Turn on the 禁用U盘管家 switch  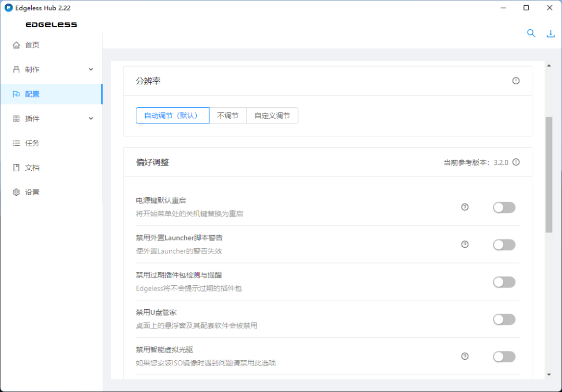pyautogui.click(x=504, y=319)
